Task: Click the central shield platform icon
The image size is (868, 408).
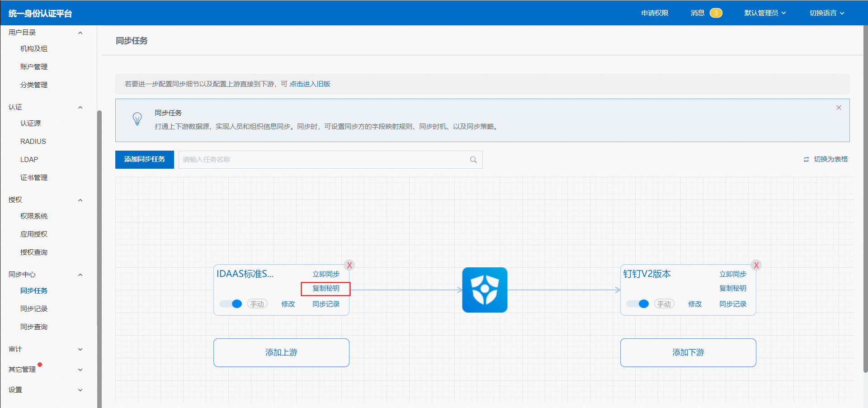Action: [x=485, y=290]
